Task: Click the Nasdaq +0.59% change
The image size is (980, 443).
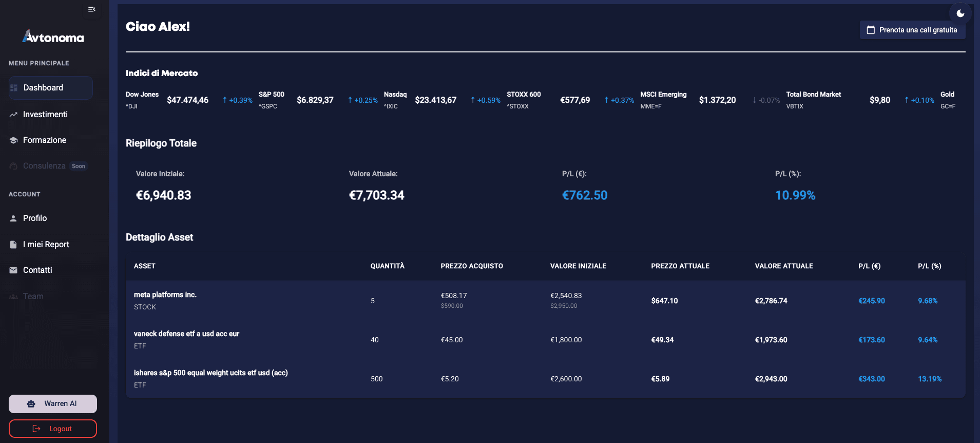Action: (486, 100)
